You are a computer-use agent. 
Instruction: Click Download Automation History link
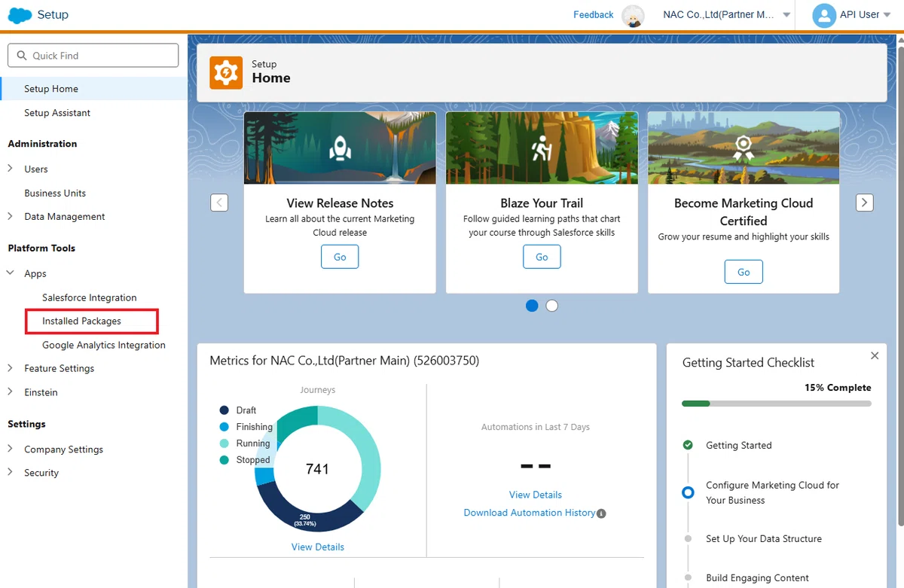click(x=530, y=513)
